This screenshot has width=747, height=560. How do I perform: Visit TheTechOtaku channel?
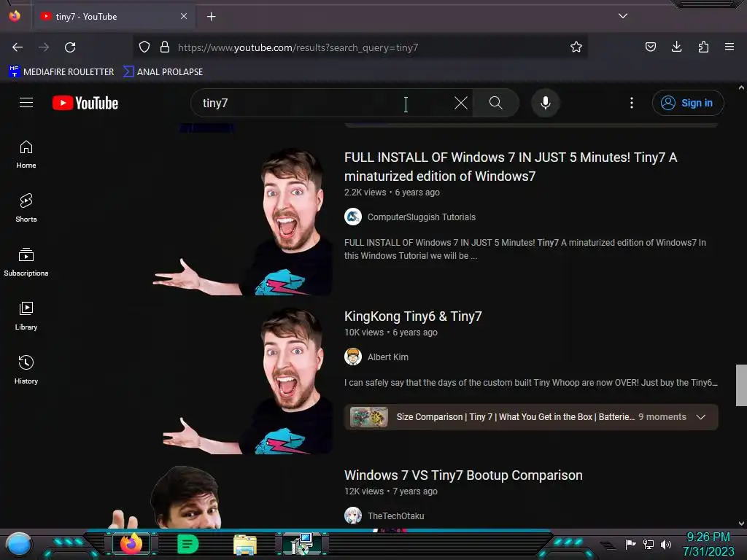pyautogui.click(x=396, y=516)
